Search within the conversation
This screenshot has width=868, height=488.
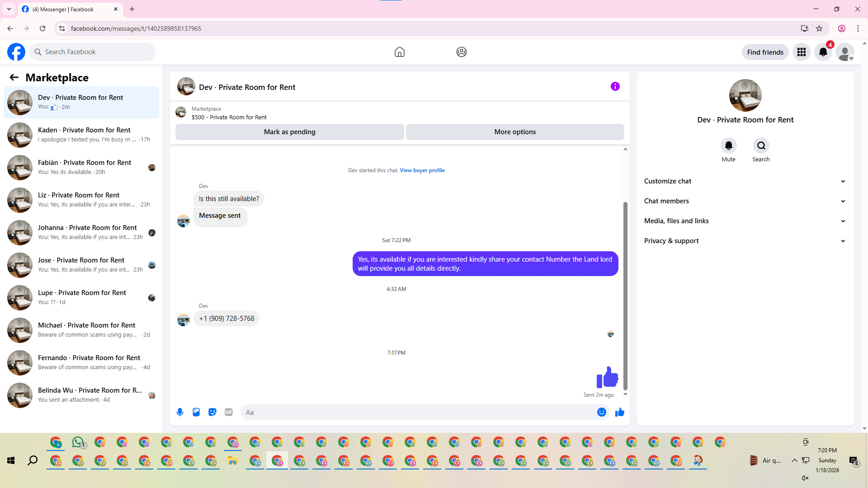[x=761, y=145]
